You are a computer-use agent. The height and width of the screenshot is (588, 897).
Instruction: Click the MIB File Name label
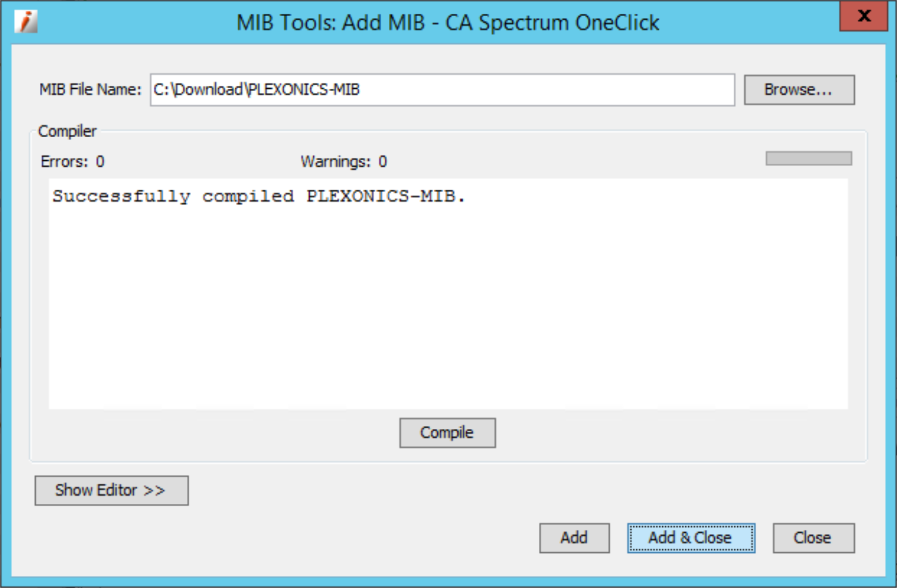pyautogui.click(x=90, y=89)
